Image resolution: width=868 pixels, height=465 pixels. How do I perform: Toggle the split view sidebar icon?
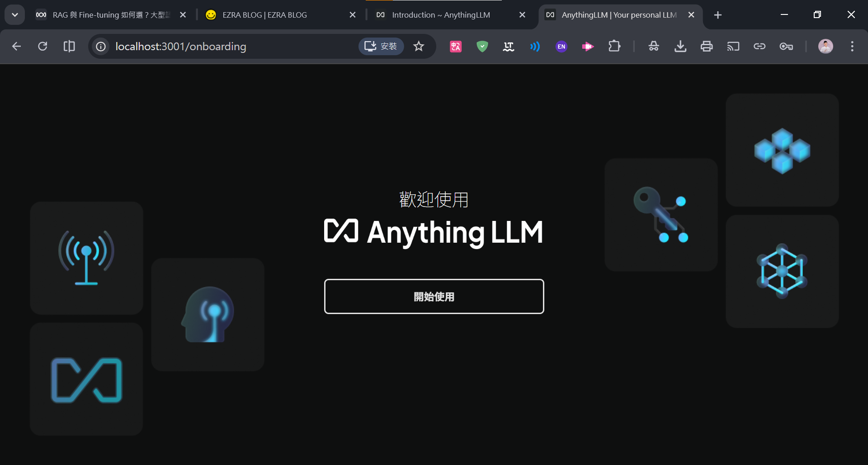click(x=69, y=46)
